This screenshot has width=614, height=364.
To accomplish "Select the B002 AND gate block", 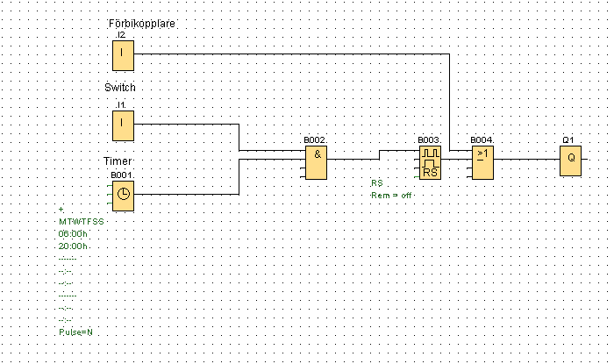I will tap(316, 163).
